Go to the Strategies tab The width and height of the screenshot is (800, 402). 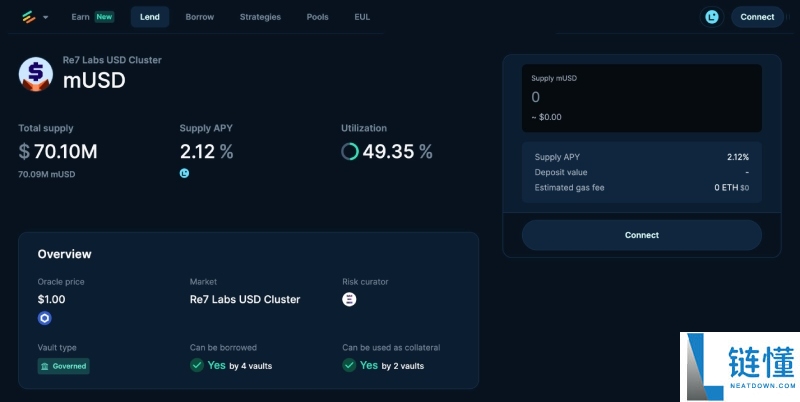[260, 17]
